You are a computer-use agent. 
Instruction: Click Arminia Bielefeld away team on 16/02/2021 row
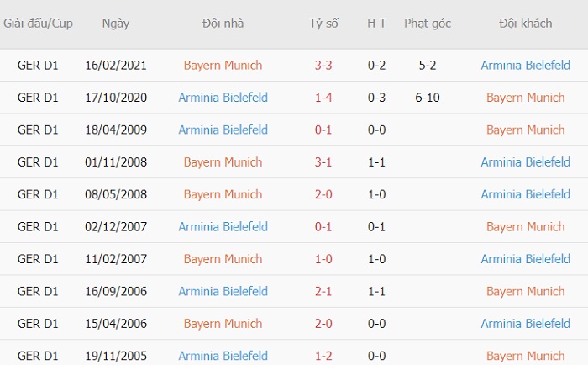[525, 66]
